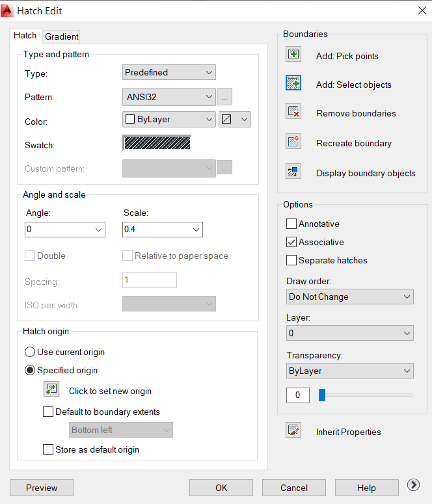
Task: Click the set new origin icon
Action: (51, 390)
